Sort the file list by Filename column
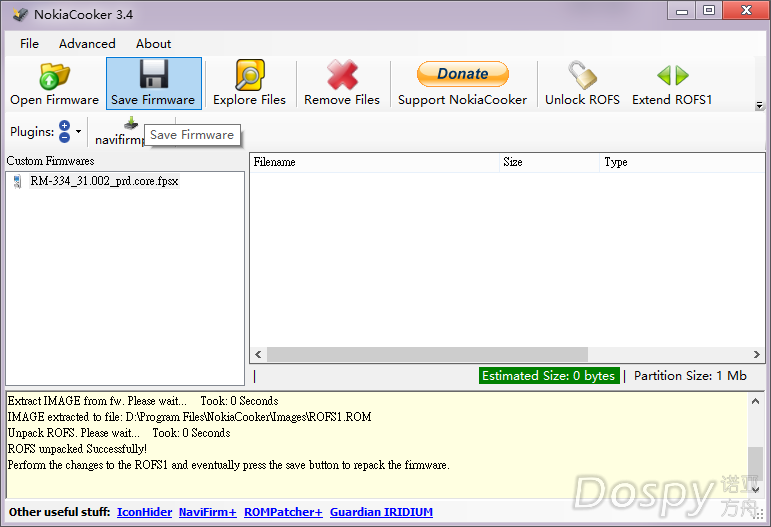Image resolution: width=771 pixels, height=527 pixels. pos(374,162)
